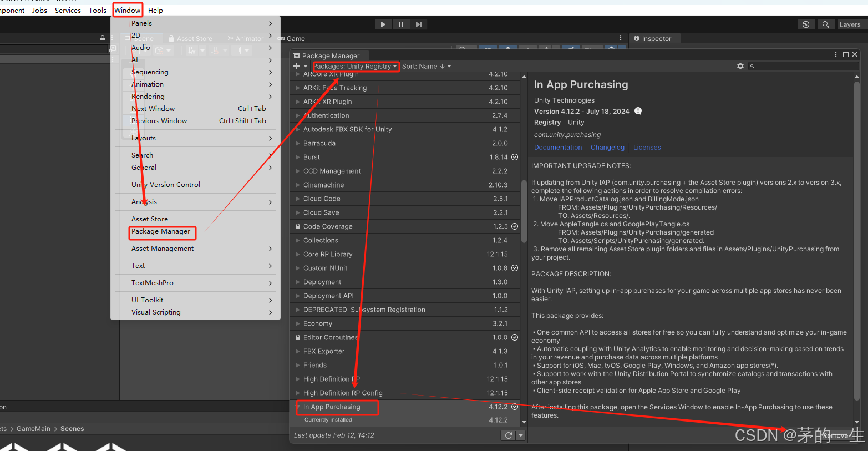Click Custom NUnit installed checkmark icon
This screenshot has height=451, width=868.
[x=515, y=268]
